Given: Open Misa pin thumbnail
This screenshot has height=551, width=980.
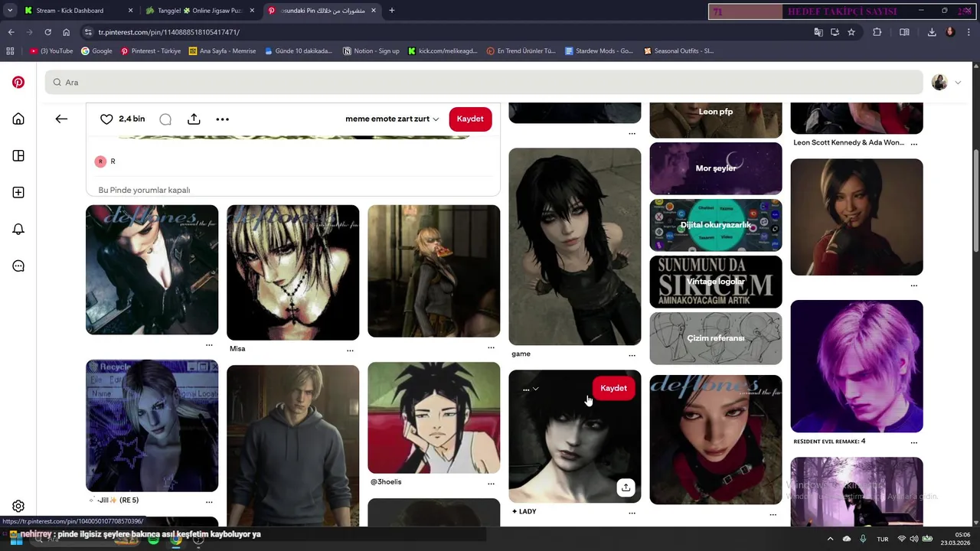Looking at the screenshot, I should [292, 272].
